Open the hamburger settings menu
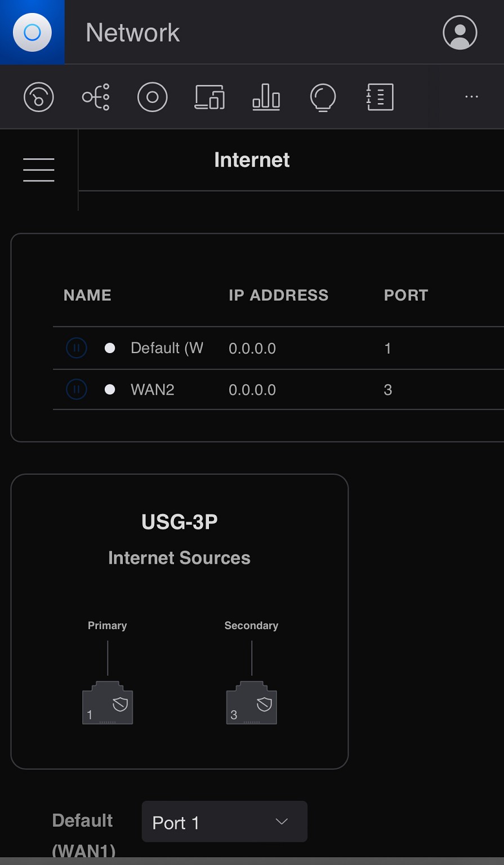Image resolution: width=504 pixels, height=865 pixels. pos(39,170)
